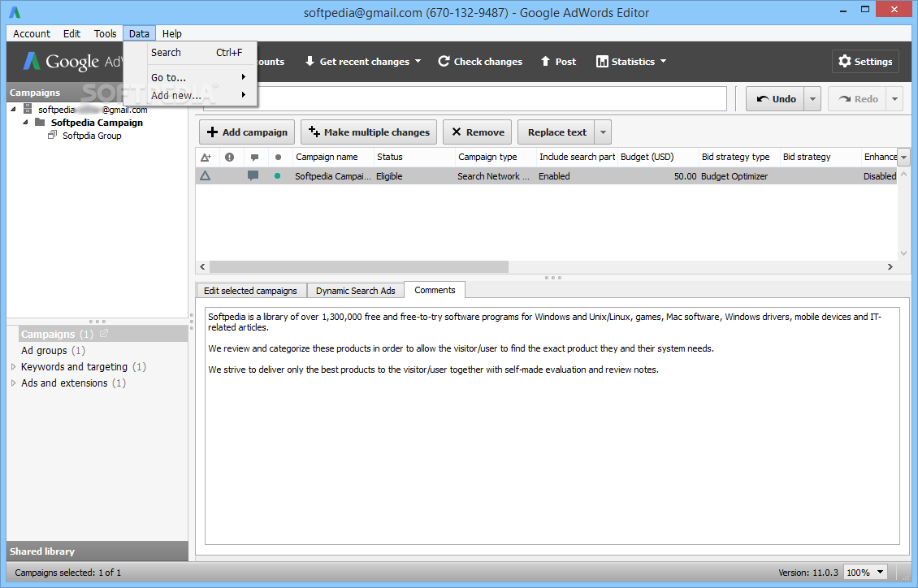Select the Comments tab
This screenshot has width=918, height=588.
click(435, 290)
